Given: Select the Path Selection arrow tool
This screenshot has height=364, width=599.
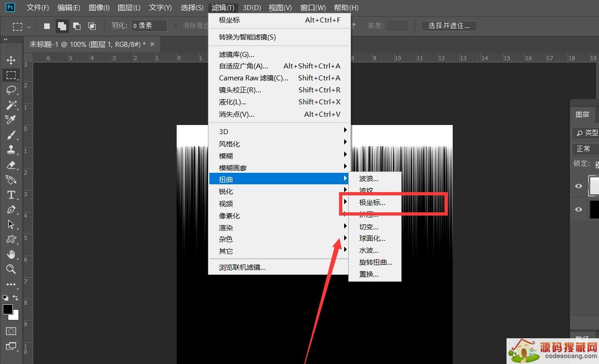Looking at the screenshot, I should click(x=11, y=225).
